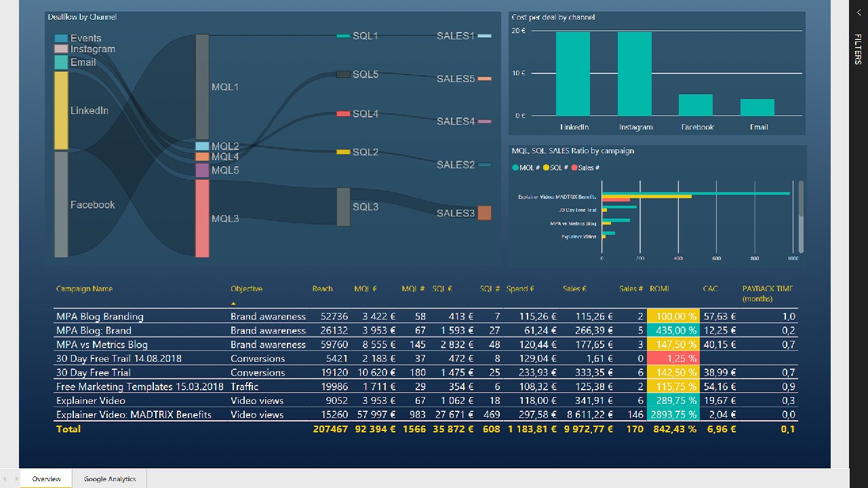
Task: Click the Objective column sort arrow
Action: [x=234, y=304]
